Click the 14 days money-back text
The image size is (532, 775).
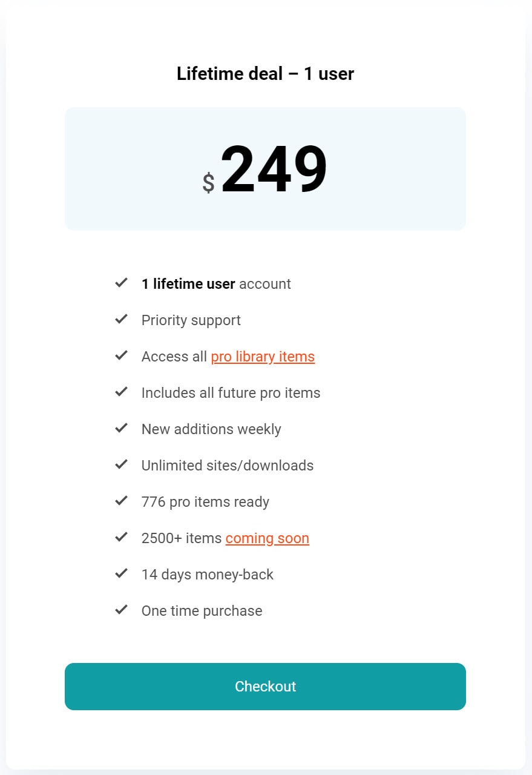(208, 575)
